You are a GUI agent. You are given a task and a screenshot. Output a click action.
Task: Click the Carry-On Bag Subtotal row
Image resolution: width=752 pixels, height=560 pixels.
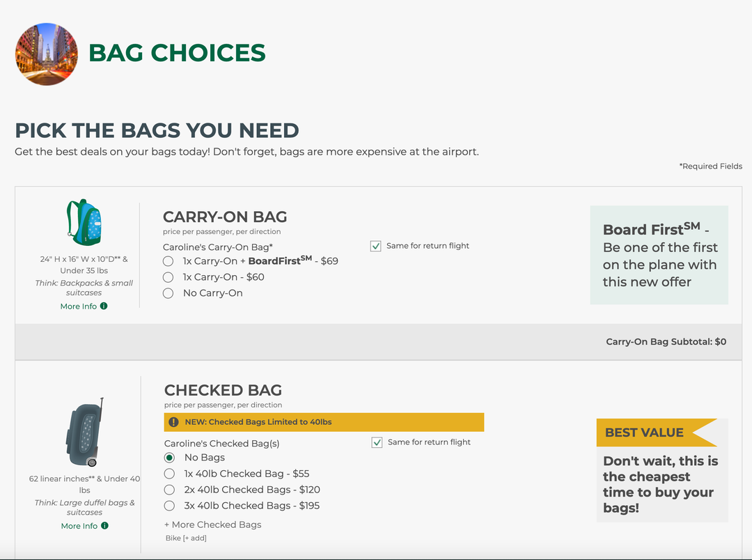coord(665,341)
